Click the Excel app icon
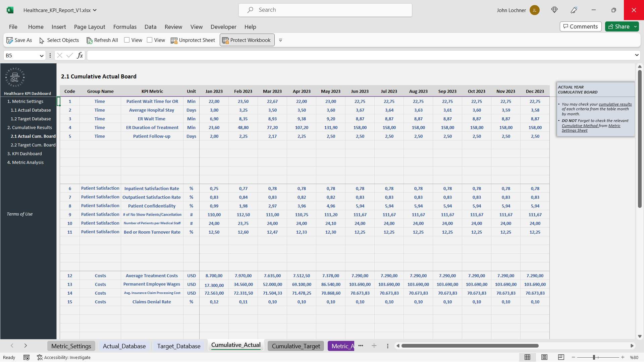 coord(10,10)
